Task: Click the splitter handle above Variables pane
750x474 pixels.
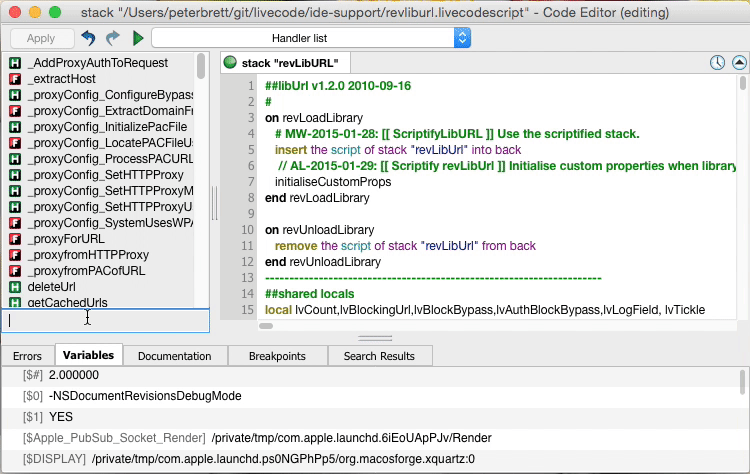Action: (375, 338)
